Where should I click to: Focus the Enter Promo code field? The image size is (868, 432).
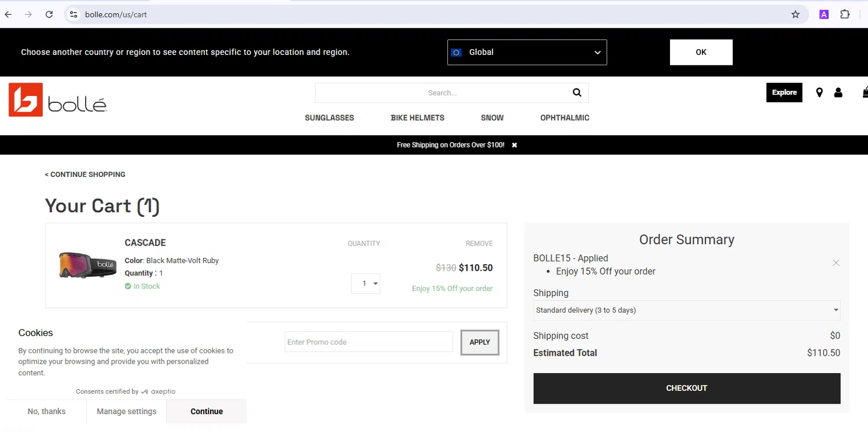click(x=369, y=342)
